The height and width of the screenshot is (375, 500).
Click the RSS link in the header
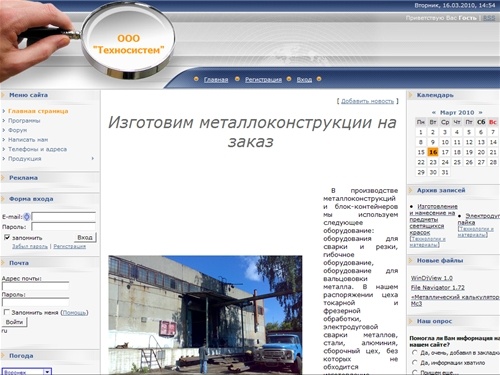pos(489,18)
